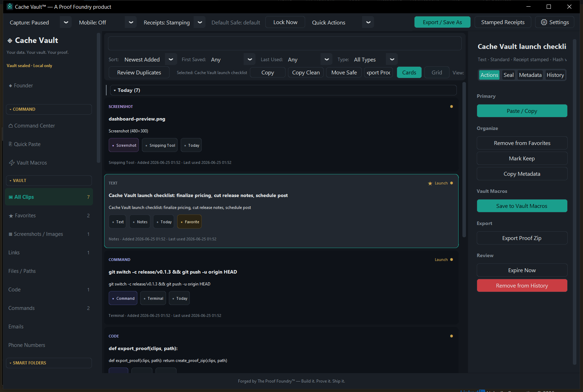Click Export Proof Zip
The image size is (583, 392).
[522, 238]
